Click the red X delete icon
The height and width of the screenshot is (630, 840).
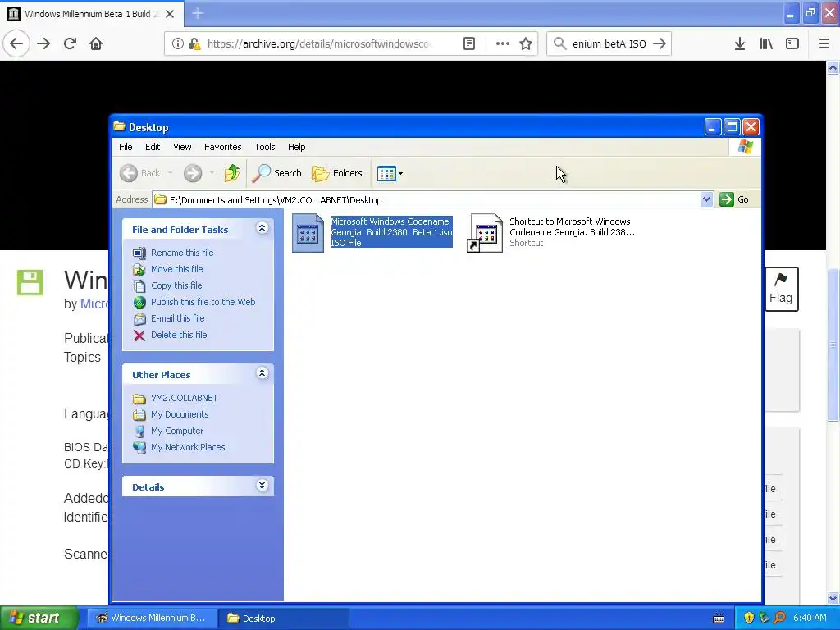click(139, 336)
